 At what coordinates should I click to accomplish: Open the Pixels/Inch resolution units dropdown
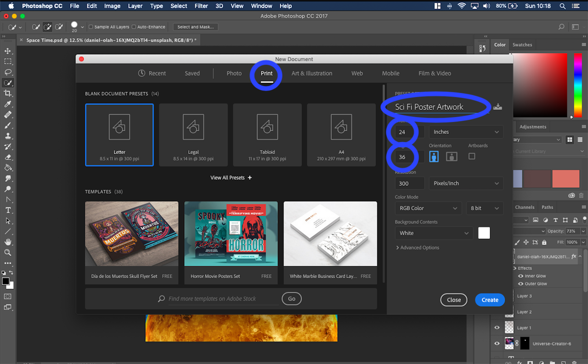coord(466,183)
